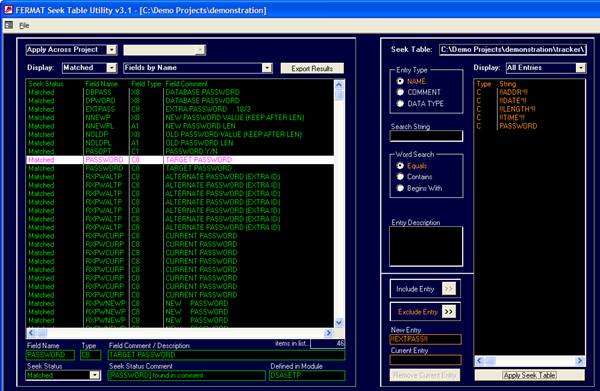Select the COMMENT entry type radio button
The height and width of the screenshot is (391, 600).
[x=400, y=92]
